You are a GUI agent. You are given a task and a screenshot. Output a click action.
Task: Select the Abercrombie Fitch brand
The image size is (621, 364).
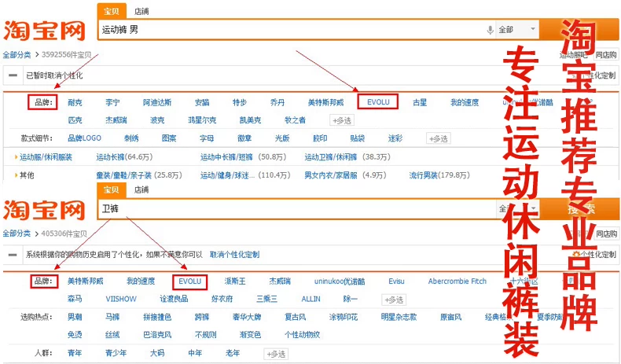457,281
